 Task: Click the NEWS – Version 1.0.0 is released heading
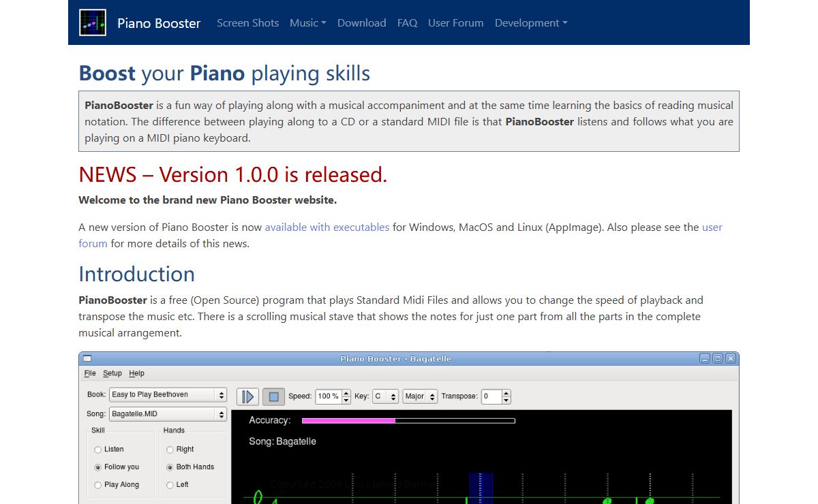(x=233, y=174)
